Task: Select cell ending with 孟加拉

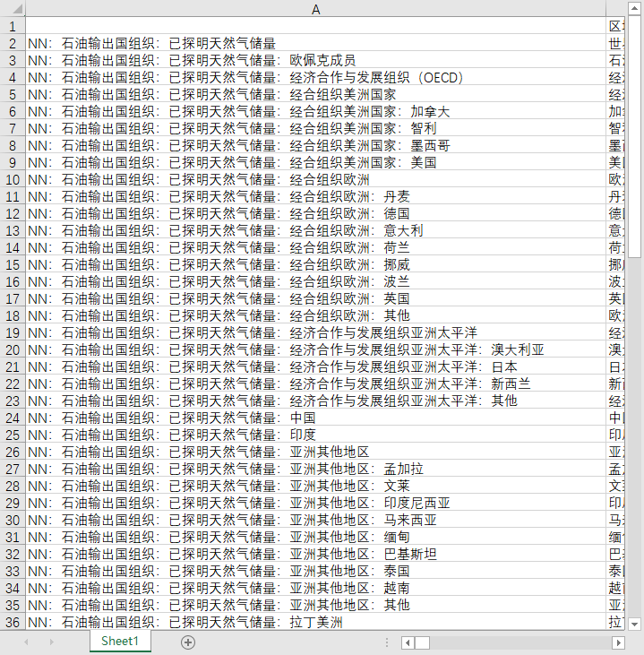Action: tap(316, 469)
